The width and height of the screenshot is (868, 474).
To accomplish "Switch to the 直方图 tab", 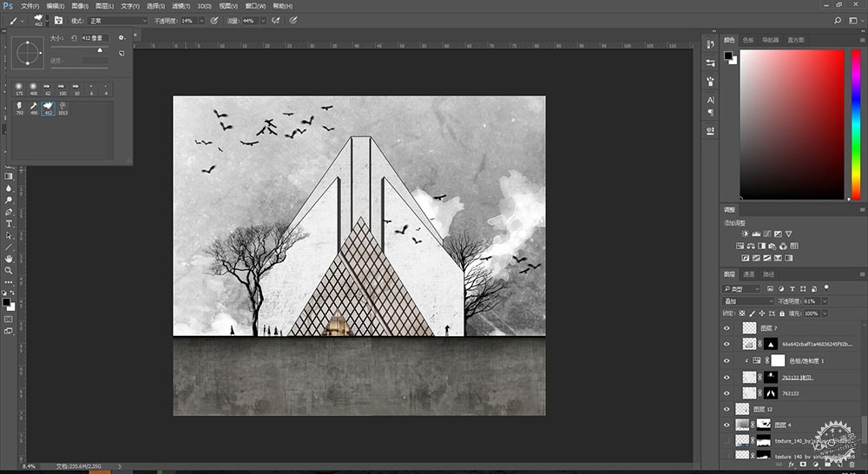I will tap(795, 40).
